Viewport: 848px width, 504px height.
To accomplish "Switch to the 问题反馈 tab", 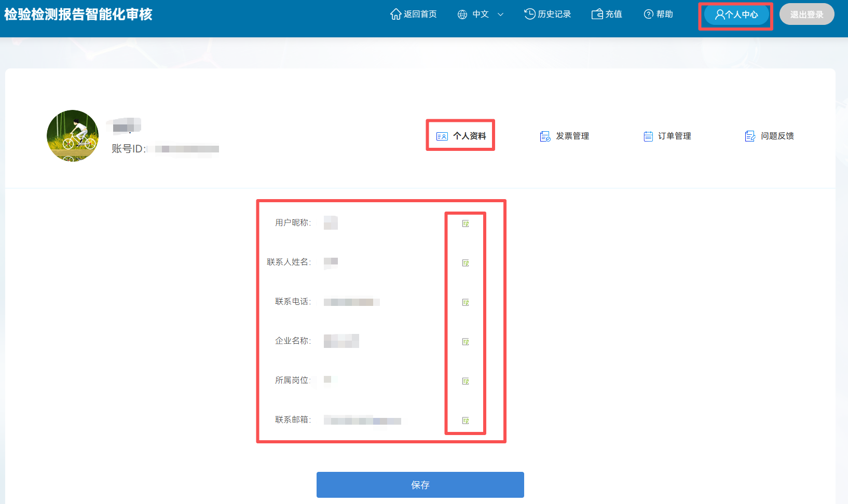I will [x=770, y=136].
